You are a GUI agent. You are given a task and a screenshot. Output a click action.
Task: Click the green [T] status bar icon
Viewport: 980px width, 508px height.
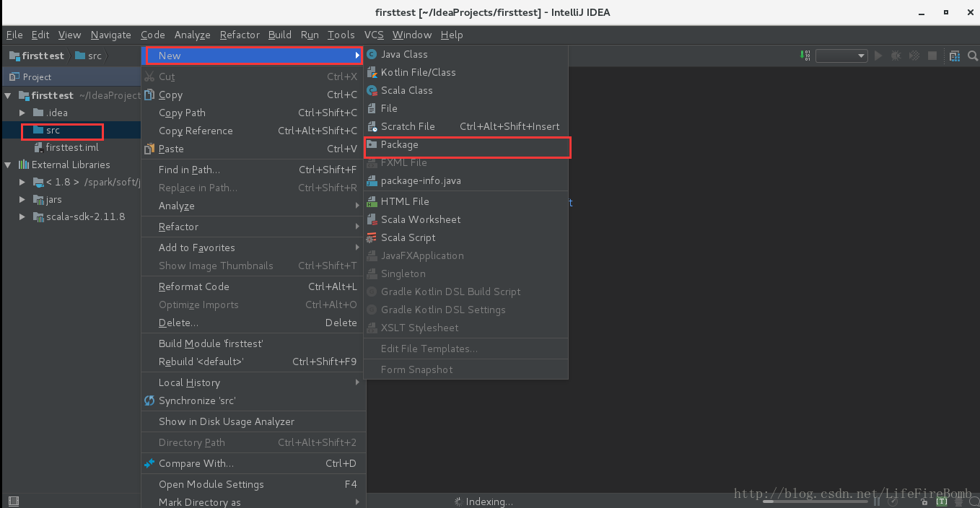point(942,501)
